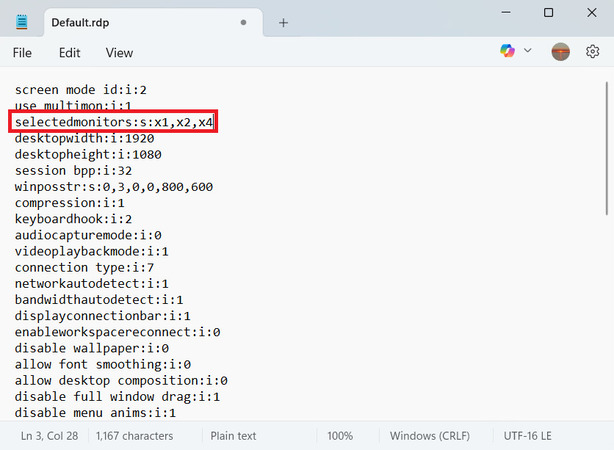Viewport: 614px width, 450px height.
Task: Select the Default.rdp tab
Action: click(x=153, y=23)
